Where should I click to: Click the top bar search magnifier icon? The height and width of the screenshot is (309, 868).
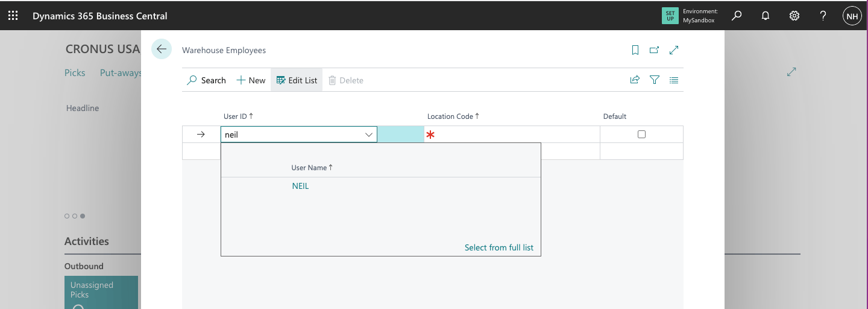pyautogui.click(x=736, y=16)
